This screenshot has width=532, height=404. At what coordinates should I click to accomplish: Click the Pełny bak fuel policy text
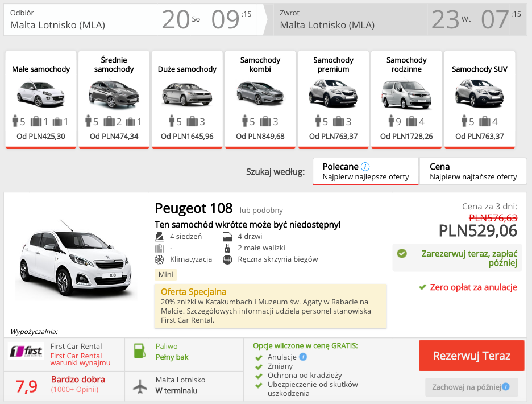tap(172, 357)
